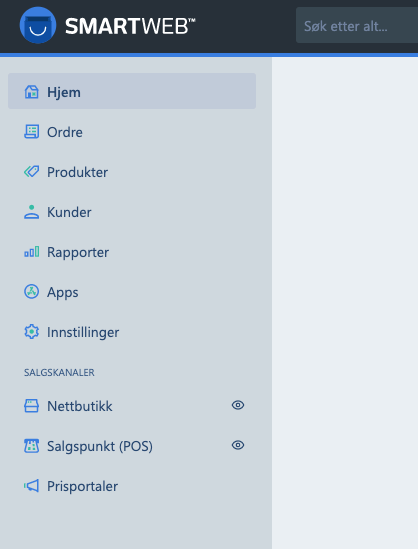Open Rapporter in the sidebar

coord(132,252)
